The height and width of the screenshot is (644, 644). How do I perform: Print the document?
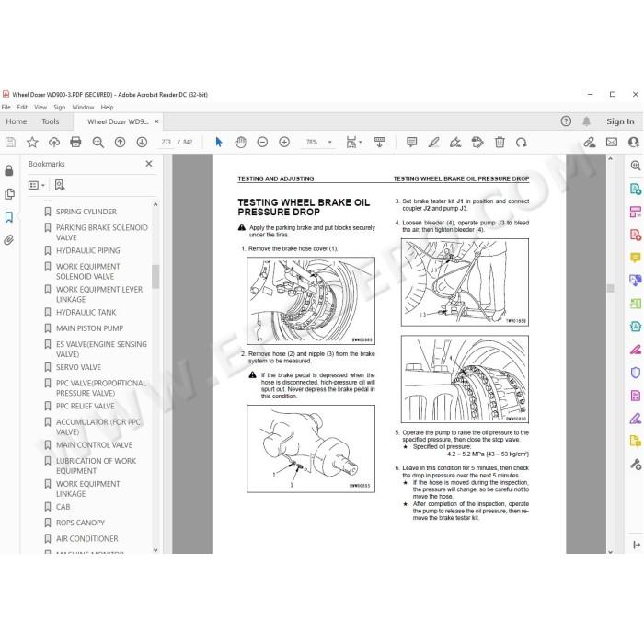(75, 142)
